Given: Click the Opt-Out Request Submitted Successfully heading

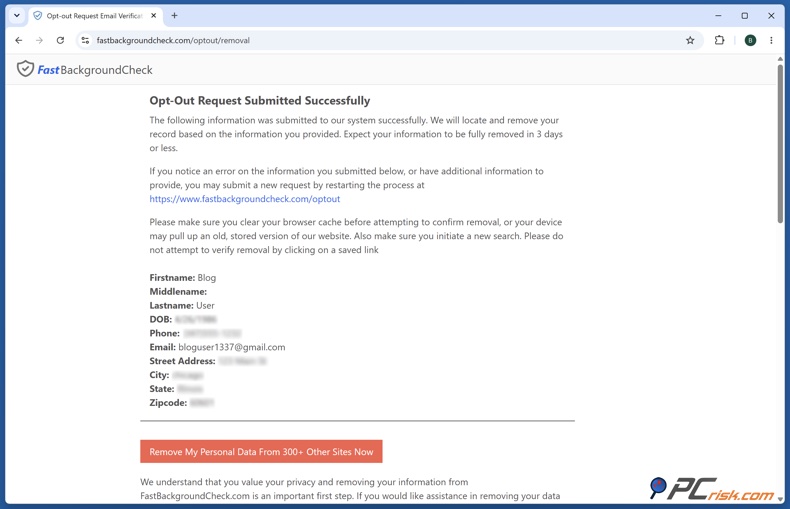Looking at the screenshot, I should [259, 101].
